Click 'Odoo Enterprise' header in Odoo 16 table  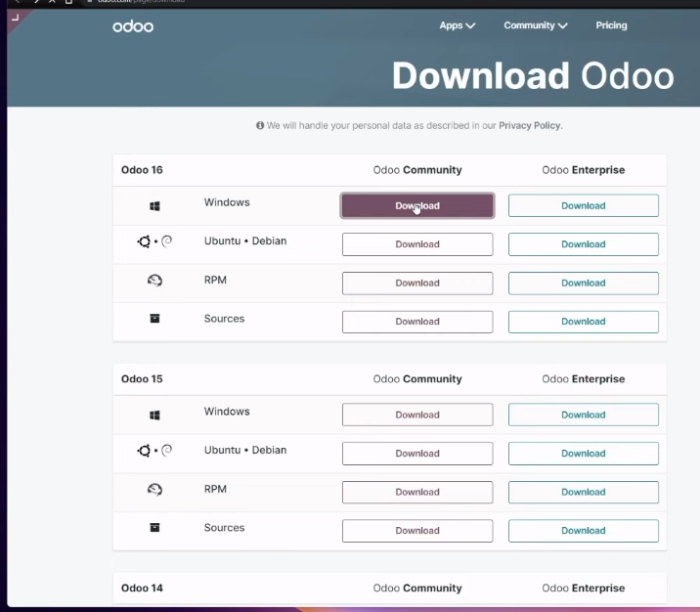(x=584, y=170)
